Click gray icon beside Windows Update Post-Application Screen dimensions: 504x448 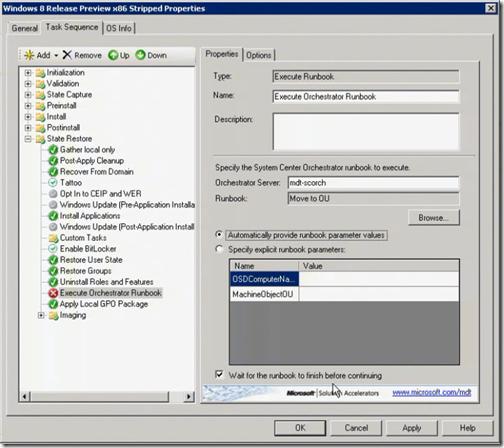pos(53,227)
